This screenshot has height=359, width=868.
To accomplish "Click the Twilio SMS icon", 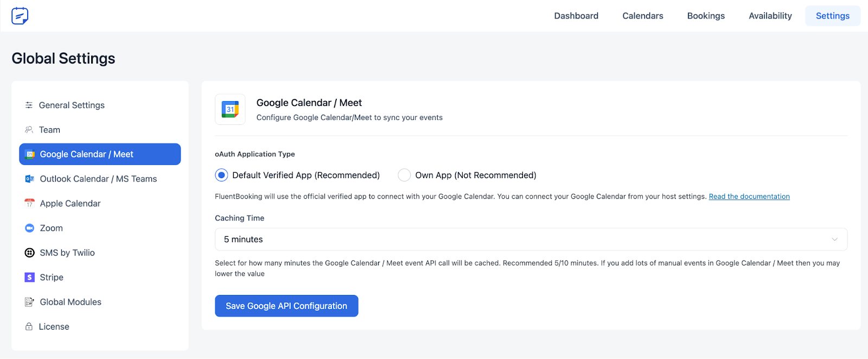I will tap(30, 253).
